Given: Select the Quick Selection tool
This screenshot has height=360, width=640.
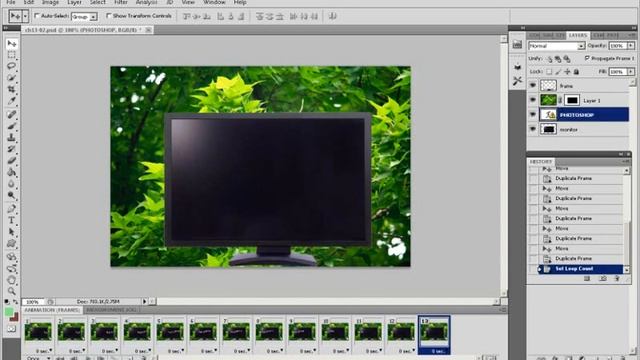Looking at the screenshot, I should click(x=11, y=78).
